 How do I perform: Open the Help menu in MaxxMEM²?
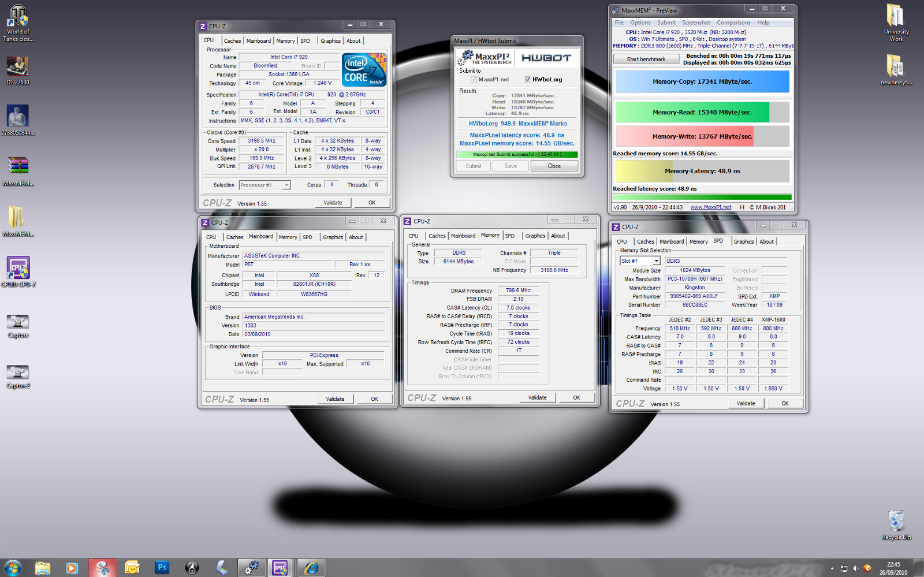coord(763,23)
